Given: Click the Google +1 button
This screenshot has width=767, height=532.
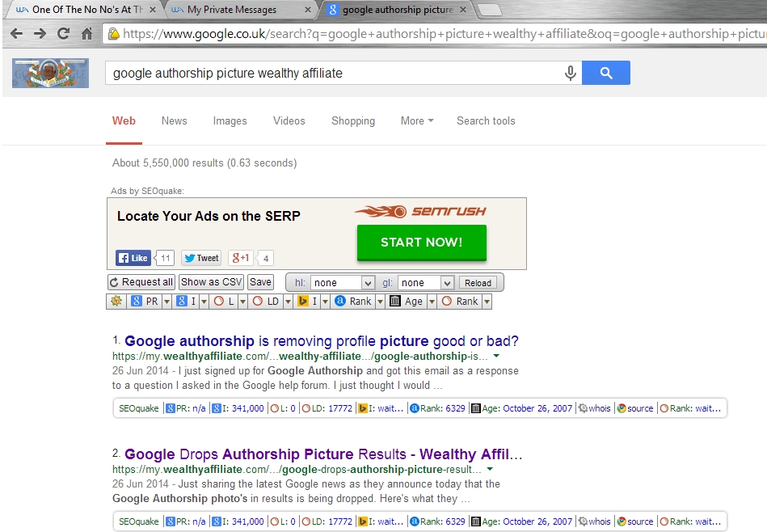Looking at the screenshot, I should (x=241, y=258).
